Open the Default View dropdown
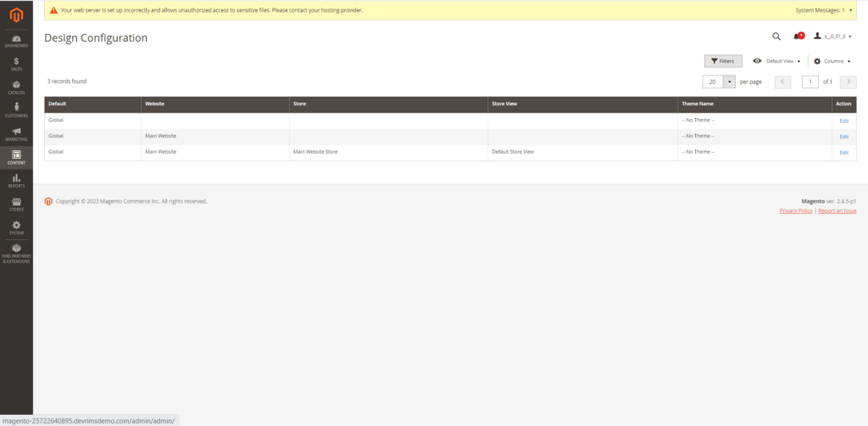Screen dimensions: 868x426 tap(776, 61)
